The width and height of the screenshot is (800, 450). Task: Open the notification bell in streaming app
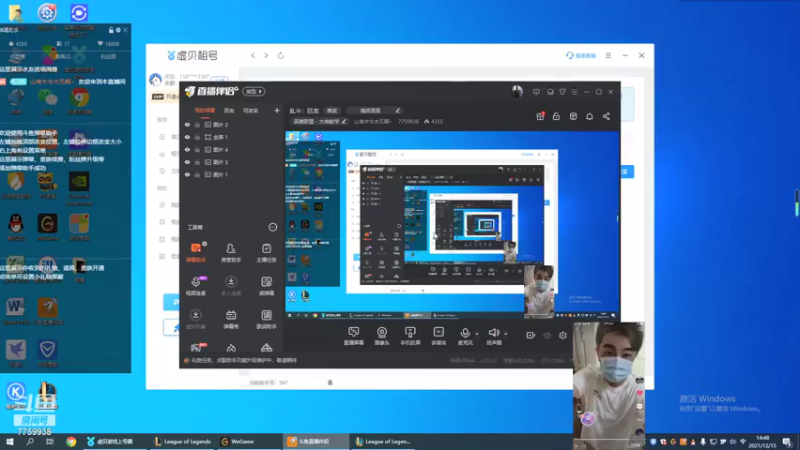pos(589,116)
